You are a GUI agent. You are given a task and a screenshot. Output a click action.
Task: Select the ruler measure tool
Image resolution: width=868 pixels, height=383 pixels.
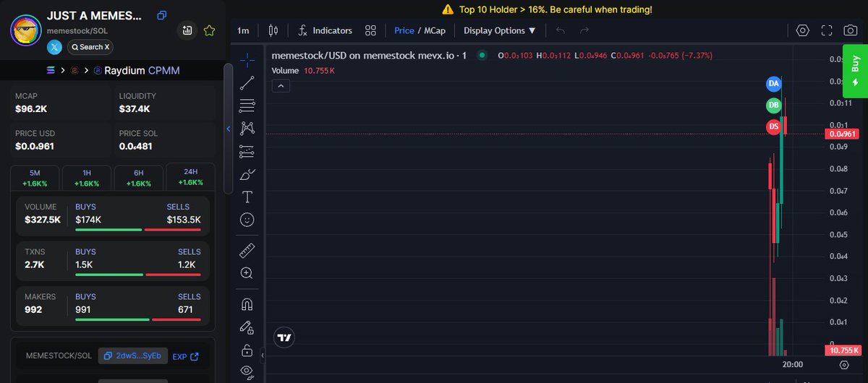(x=247, y=250)
